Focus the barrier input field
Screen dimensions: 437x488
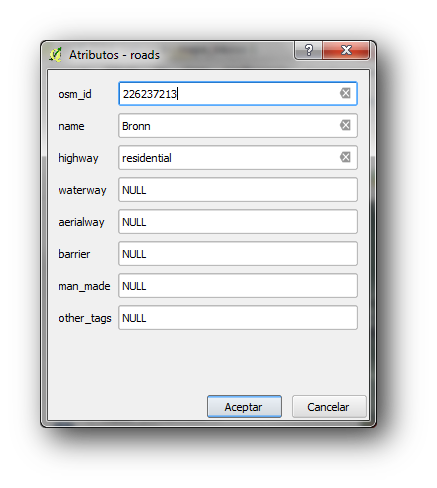(x=238, y=254)
